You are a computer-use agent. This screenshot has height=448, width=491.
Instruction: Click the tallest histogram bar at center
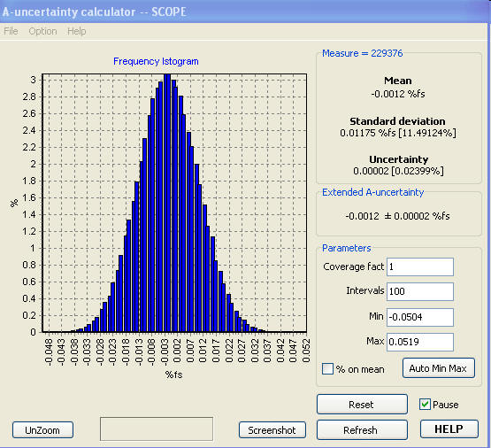pos(167,203)
